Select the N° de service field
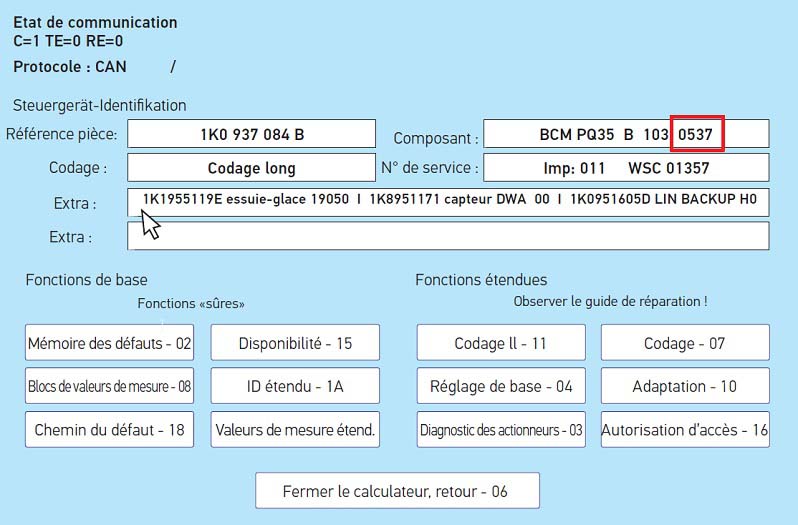 (x=626, y=167)
